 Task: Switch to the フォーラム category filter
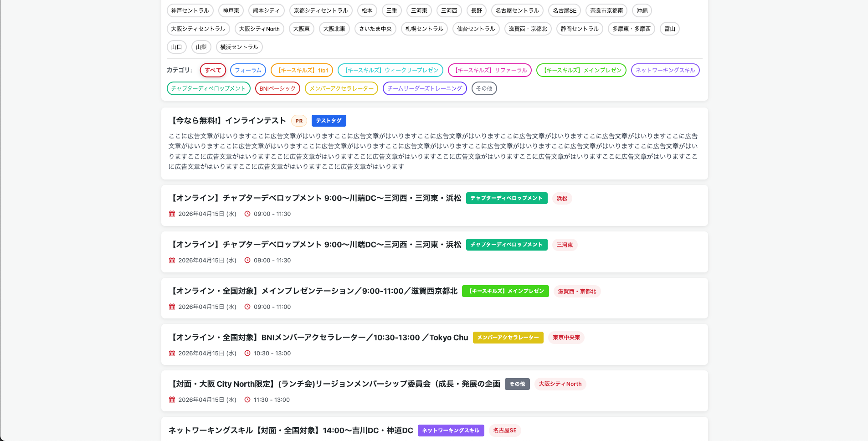pos(248,70)
